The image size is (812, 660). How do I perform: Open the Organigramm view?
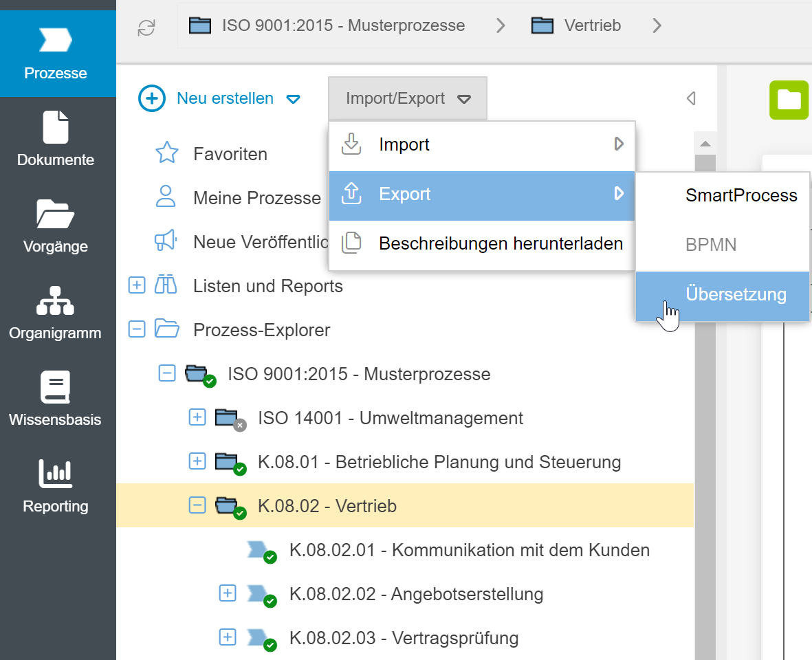[x=56, y=313]
